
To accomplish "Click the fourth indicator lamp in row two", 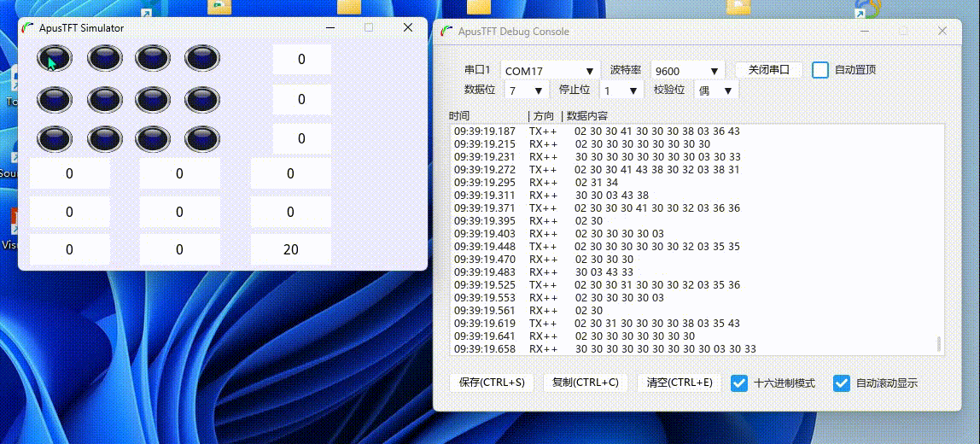I will pos(202,99).
